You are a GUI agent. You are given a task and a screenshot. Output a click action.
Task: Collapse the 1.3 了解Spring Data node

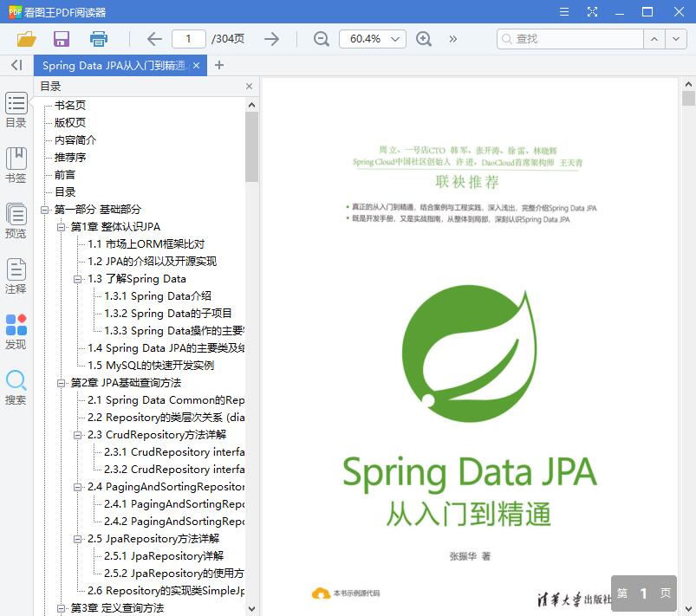point(78,279)
